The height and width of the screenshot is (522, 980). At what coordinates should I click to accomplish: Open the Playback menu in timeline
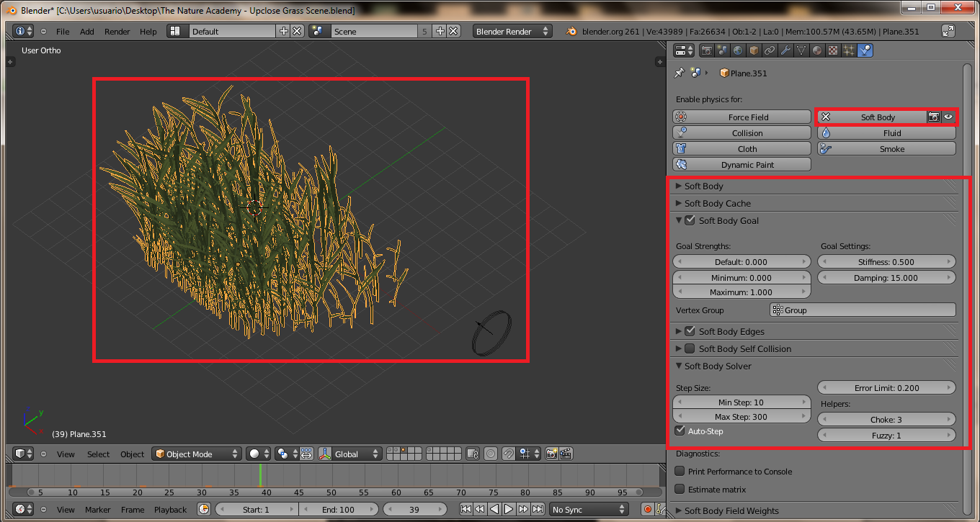(x=170, y=509)
